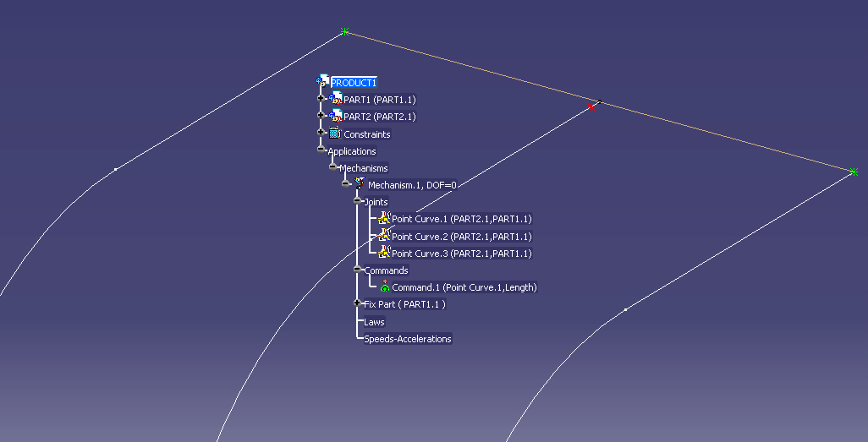Click the Mechanism.1 mechanism icon
Image resolution: width=868 pixels, height=442 pixels.
[360, 183]
